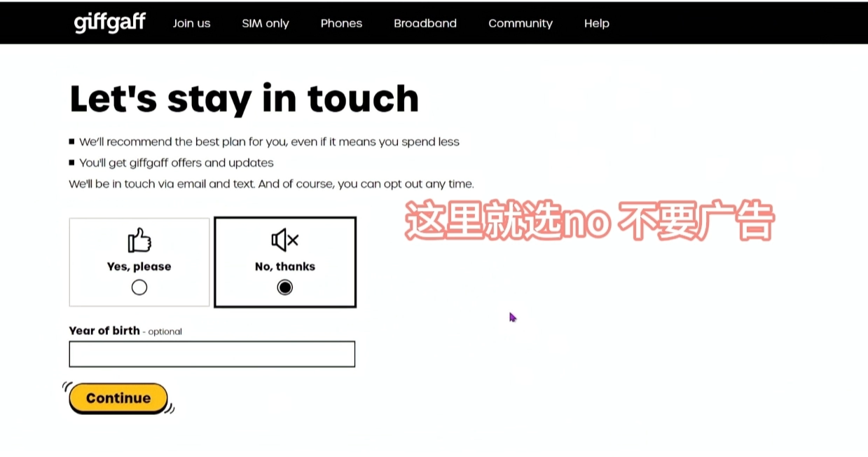Click the thumbs-up icon
The height and width of the screenshot is (457, 868).
coord(139,240)
